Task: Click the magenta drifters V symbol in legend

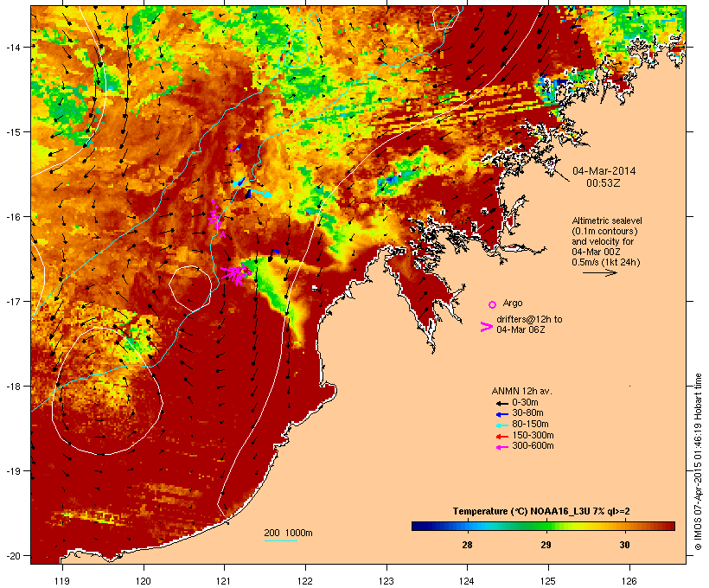Action: (487, 327)
